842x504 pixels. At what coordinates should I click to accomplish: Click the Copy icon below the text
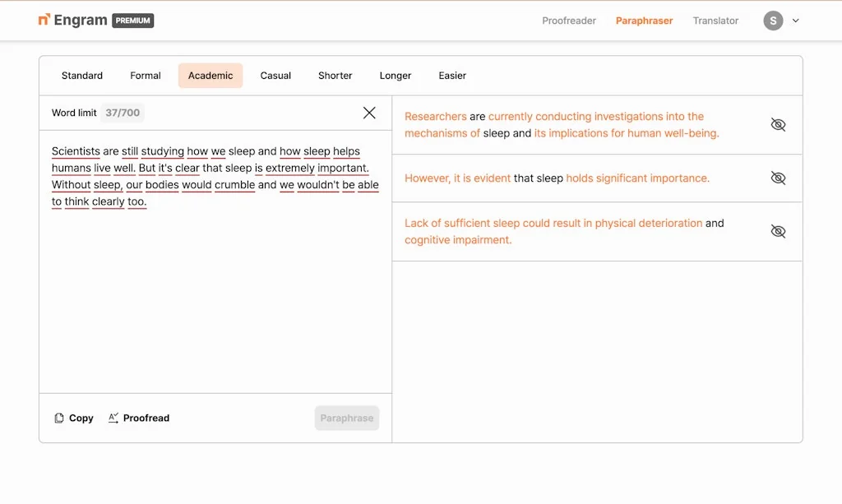58,418
